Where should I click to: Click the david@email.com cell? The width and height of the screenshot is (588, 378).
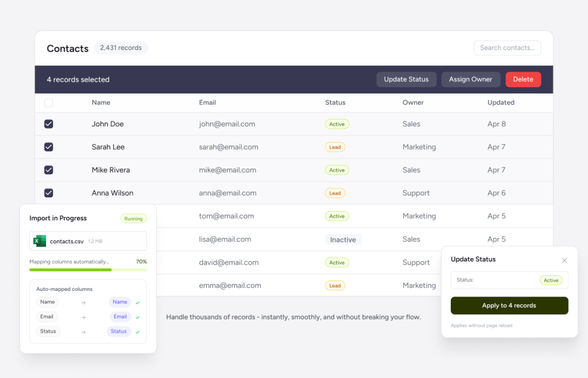(x=229, y=262)
